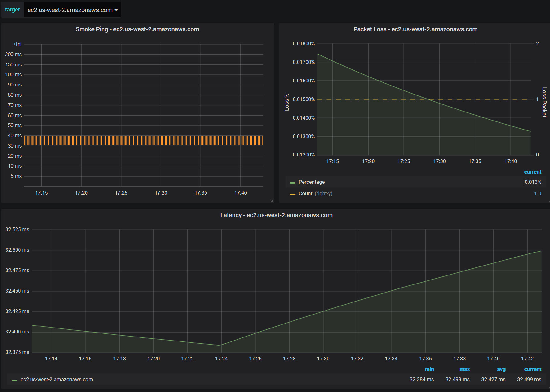Viewport: 550px width, 392px height.
Task: Toggle the Count (right-y) series in the legend
Action: (x=315, y=193)
